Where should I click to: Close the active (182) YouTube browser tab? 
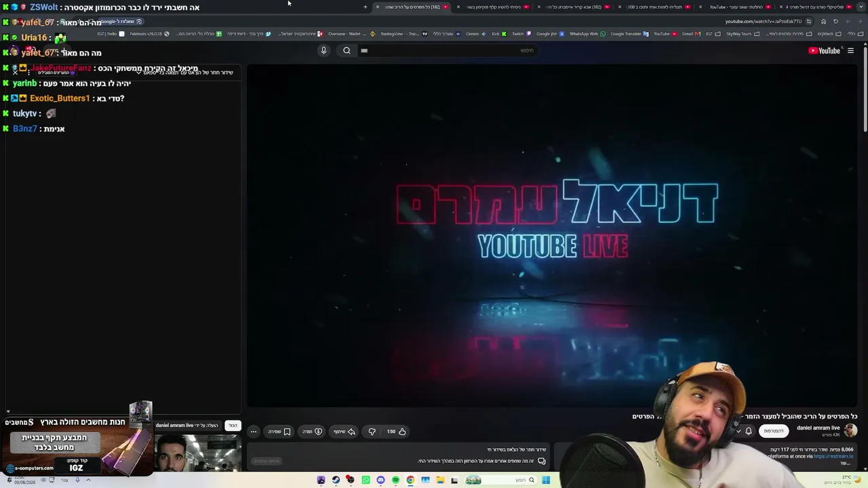click(378, 7)
